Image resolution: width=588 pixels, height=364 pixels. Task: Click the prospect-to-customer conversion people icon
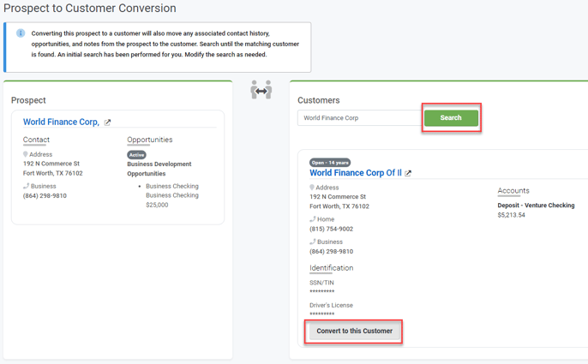coord(261,90)
